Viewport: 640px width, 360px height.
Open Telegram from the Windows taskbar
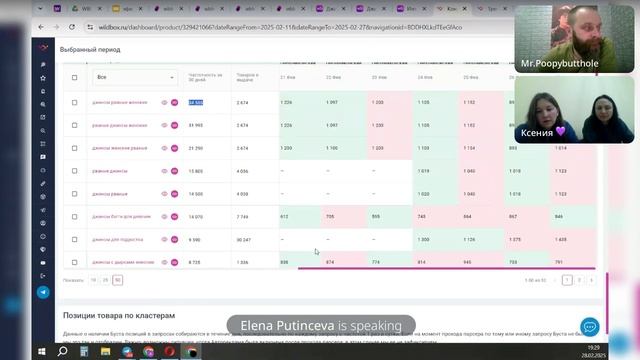tap(127, 351)
